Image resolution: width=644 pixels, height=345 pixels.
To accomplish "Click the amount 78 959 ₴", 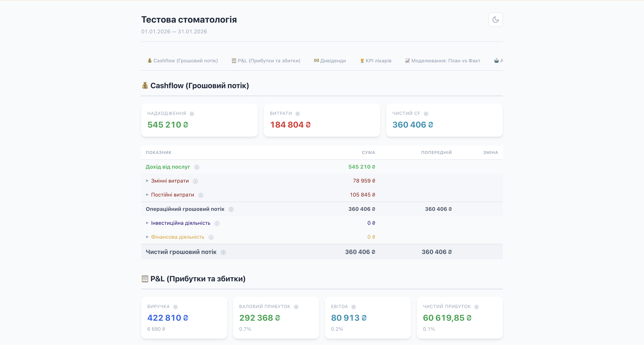I will click(x=364, y=181).
